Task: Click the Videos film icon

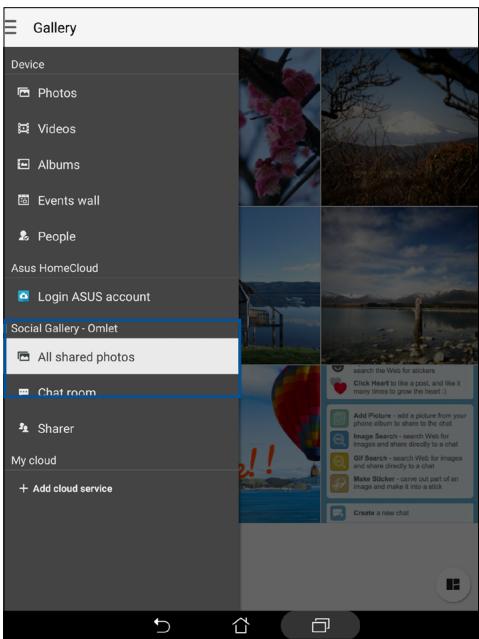Action: [x=24, y=128]
